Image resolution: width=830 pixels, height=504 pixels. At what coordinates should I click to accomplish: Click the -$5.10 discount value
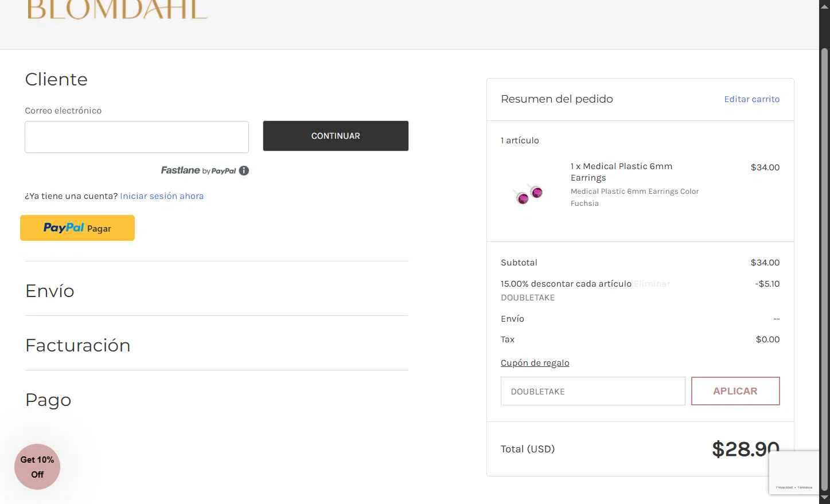pyautogui.click(x=767, y=284)
